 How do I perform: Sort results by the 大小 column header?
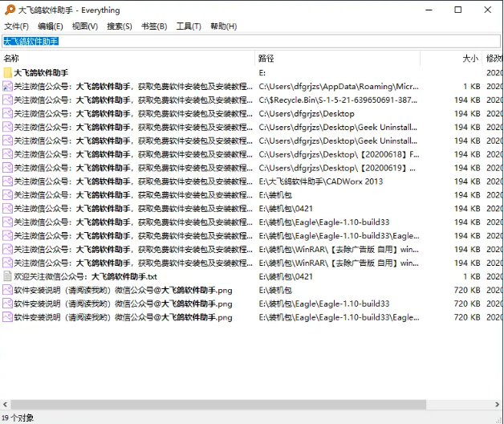tap(469, 59)
